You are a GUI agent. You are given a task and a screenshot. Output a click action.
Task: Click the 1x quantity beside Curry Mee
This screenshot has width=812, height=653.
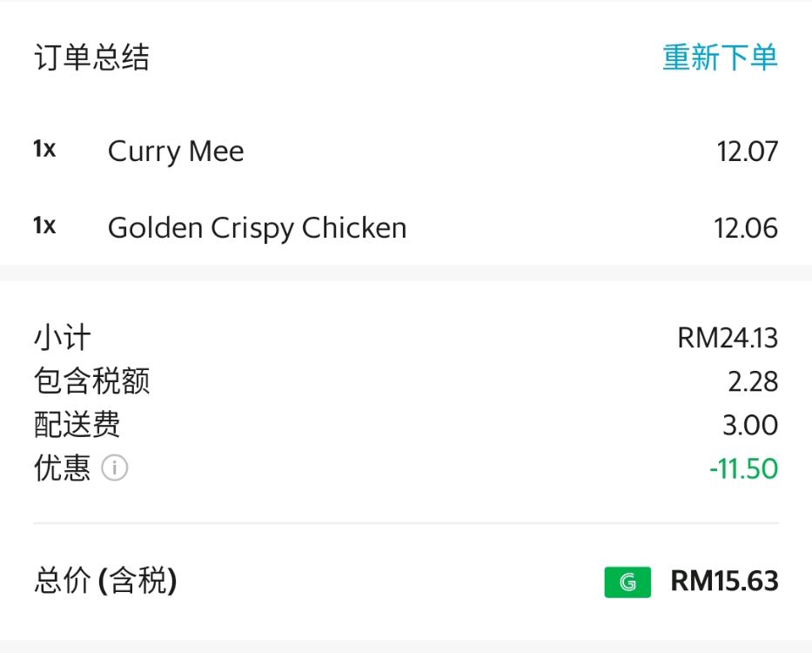tap(44, 150)
